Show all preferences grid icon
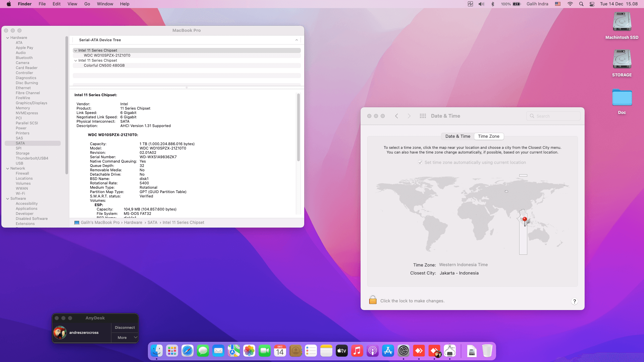Image resolution: width=644 pixels, height=362 pixels. [423, 116]
